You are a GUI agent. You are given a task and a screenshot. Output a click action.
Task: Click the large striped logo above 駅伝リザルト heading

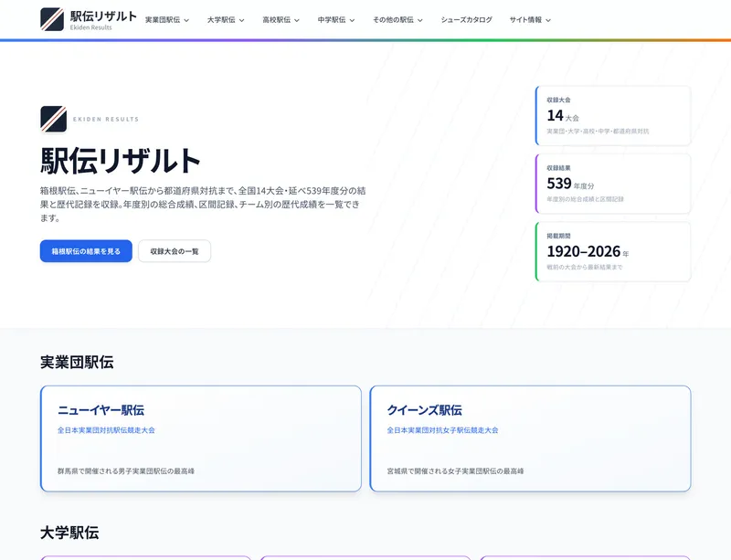(x=53, y=119)
